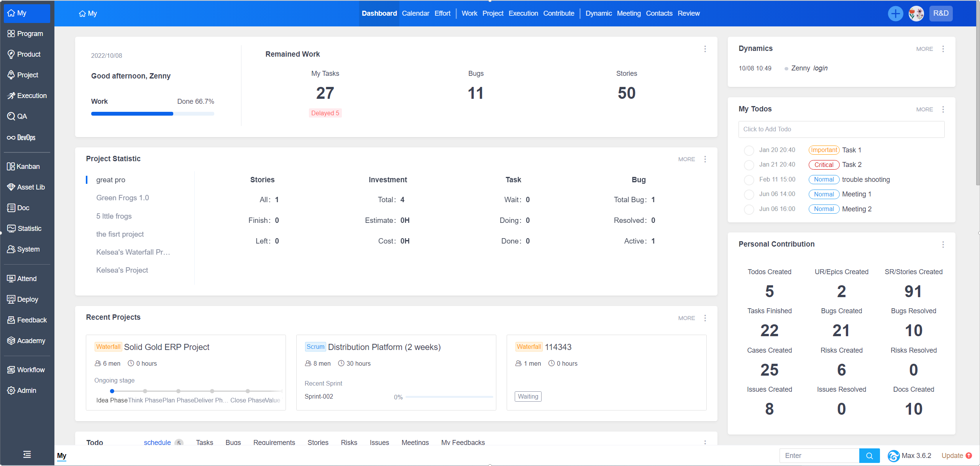Click the search magnifier button

tap(869, 456)
